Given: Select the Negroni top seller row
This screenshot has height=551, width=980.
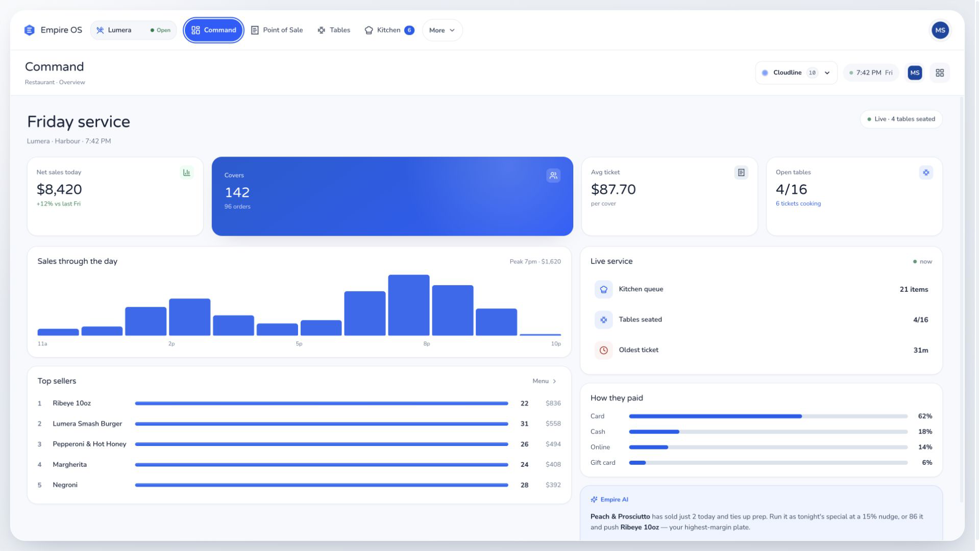Looking at the screenshot, I should 299,485.
